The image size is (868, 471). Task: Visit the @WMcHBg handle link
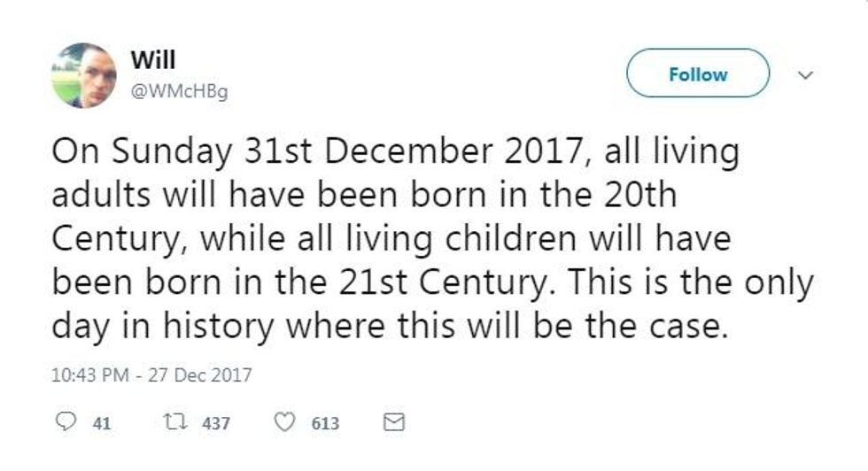179,91
